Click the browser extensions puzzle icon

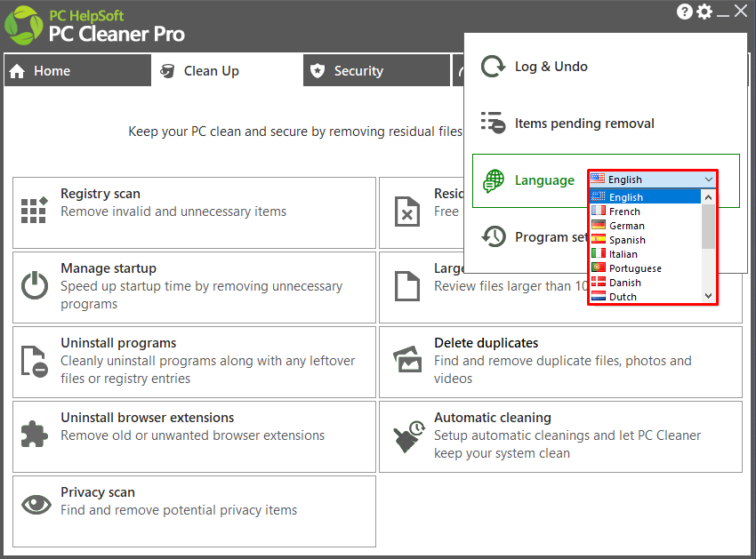coord(34,434)
